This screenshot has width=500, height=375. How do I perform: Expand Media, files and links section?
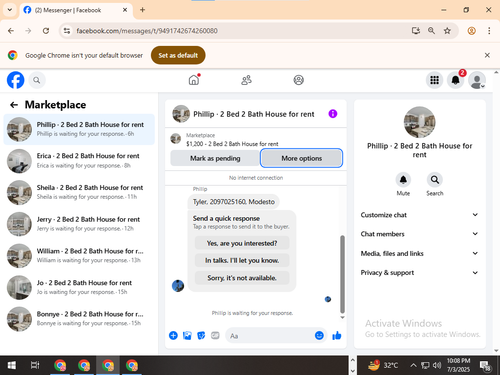click(x=419, y=253)
